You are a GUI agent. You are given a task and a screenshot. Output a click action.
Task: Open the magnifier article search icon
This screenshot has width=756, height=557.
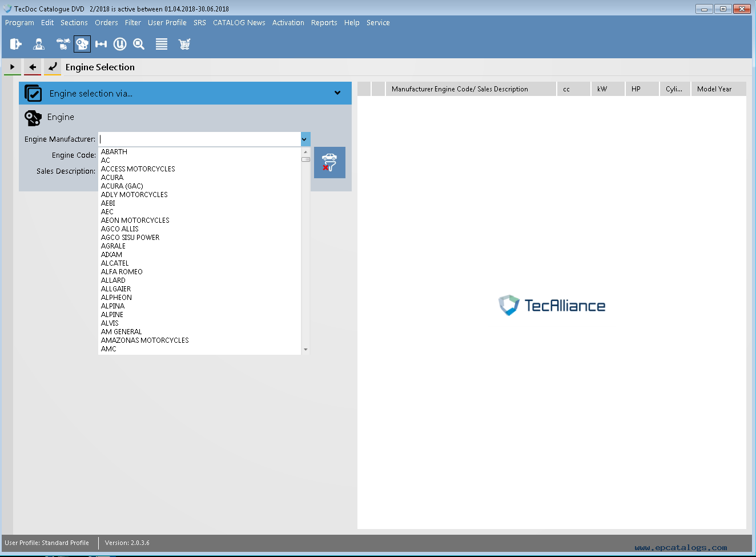[139, 44]
